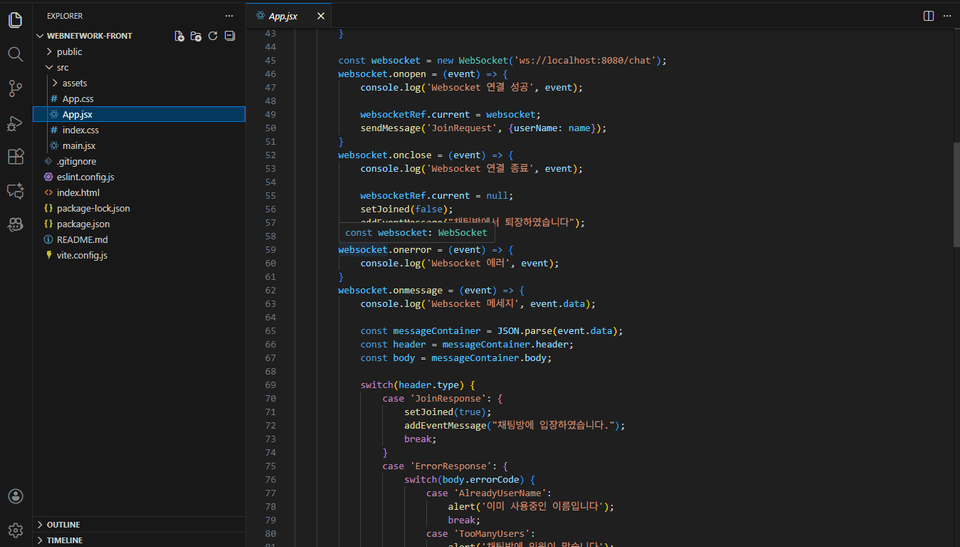The image size is (960, 547).
Task: Open the Extensions view
Action: point(15,157)
